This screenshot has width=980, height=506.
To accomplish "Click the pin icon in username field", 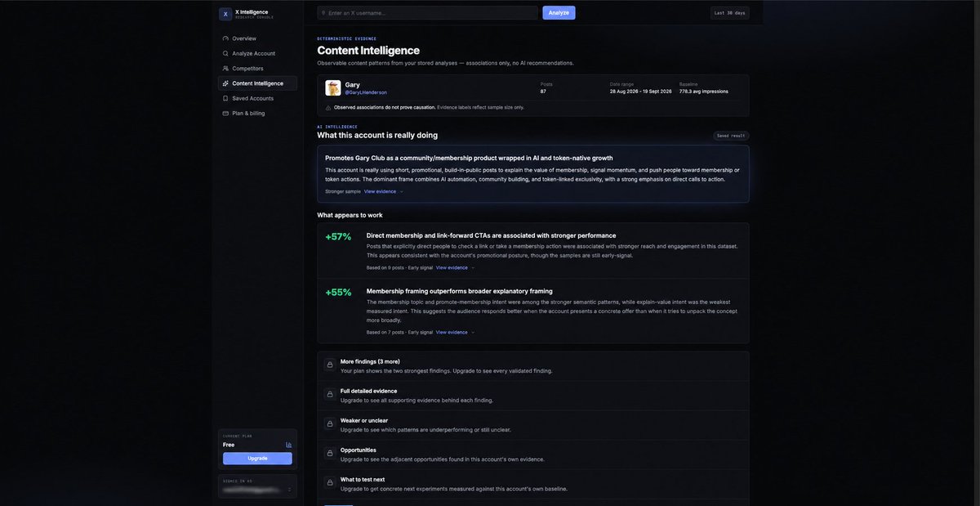I will (323, 13).
